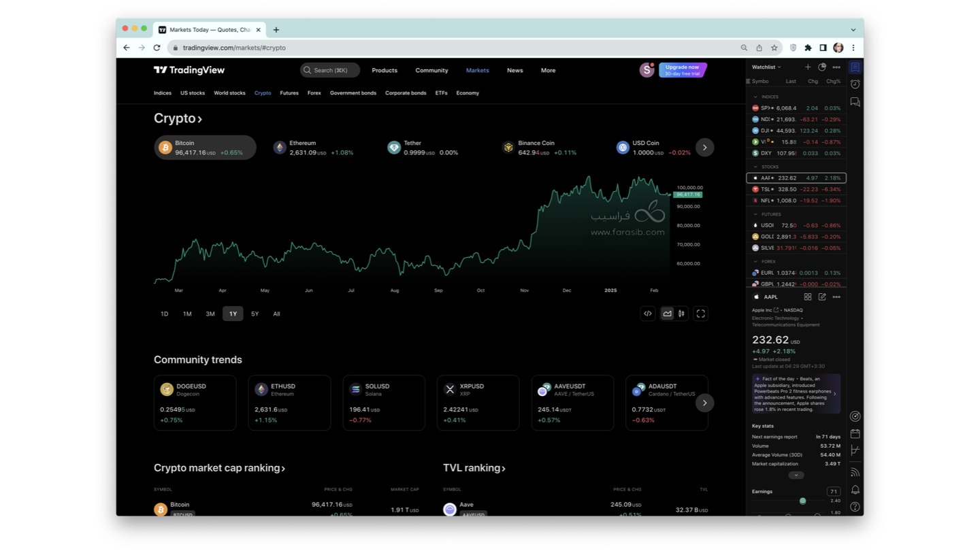Viewport: 980px width, 551px height.
Task: Click the embed code icon under the chart
Action: (648, 314)
